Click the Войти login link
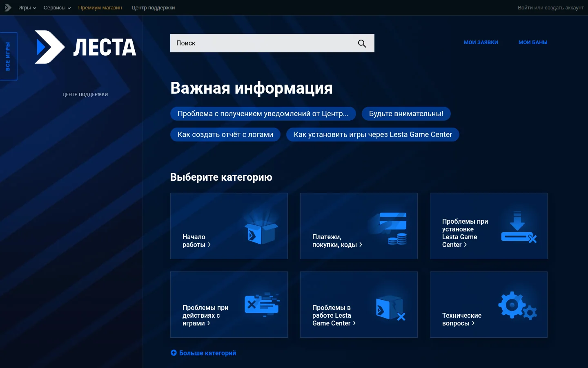The height and width of the screenshot is (368, 588). [525, 8]
